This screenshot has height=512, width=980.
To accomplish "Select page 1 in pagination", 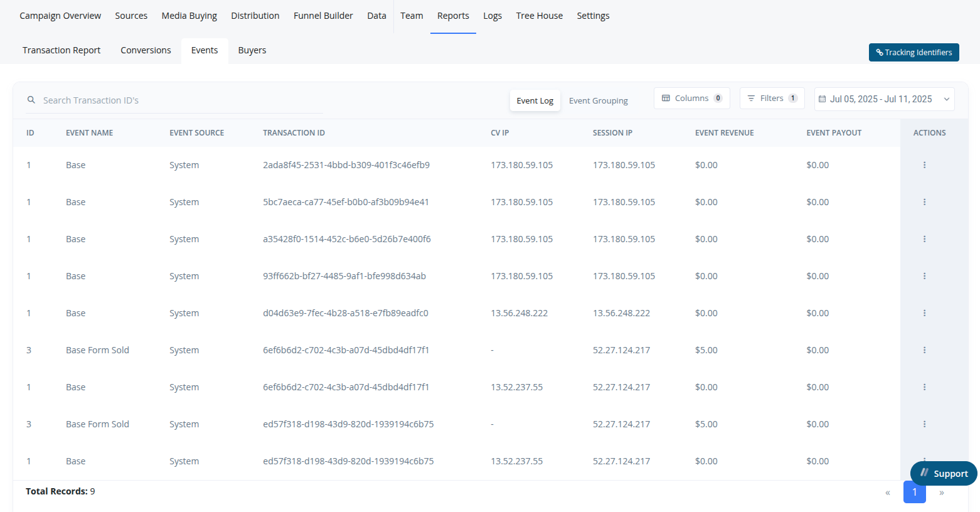I will pos(915,493).
